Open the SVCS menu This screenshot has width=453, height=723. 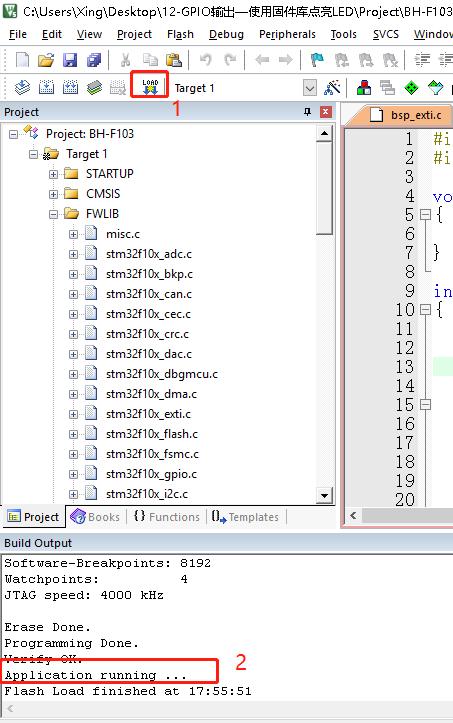point(386,34)
